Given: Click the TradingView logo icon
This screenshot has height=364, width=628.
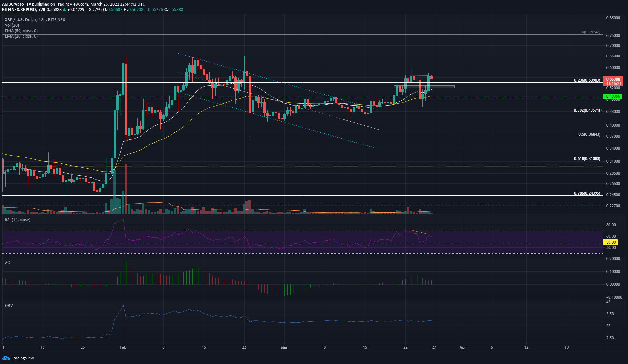Looking at the screenshot, I should (6, 358).
